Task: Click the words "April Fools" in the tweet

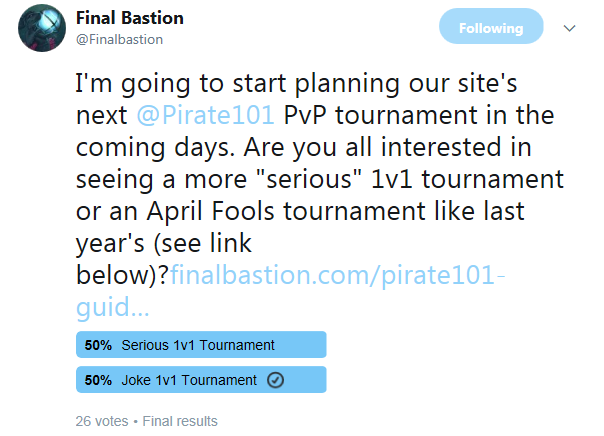Action: click(211, 211)
